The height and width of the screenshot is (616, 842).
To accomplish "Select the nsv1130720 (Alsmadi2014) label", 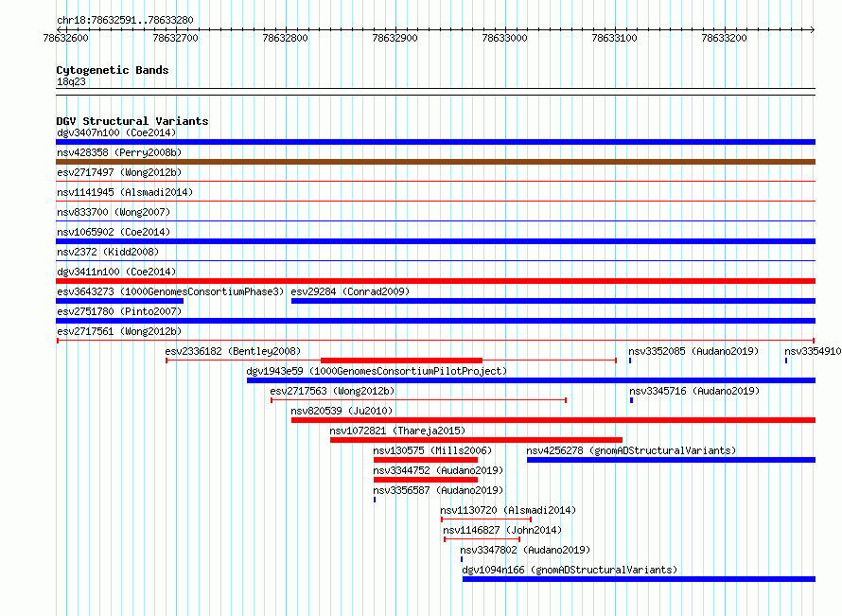I will pos(508,510).
